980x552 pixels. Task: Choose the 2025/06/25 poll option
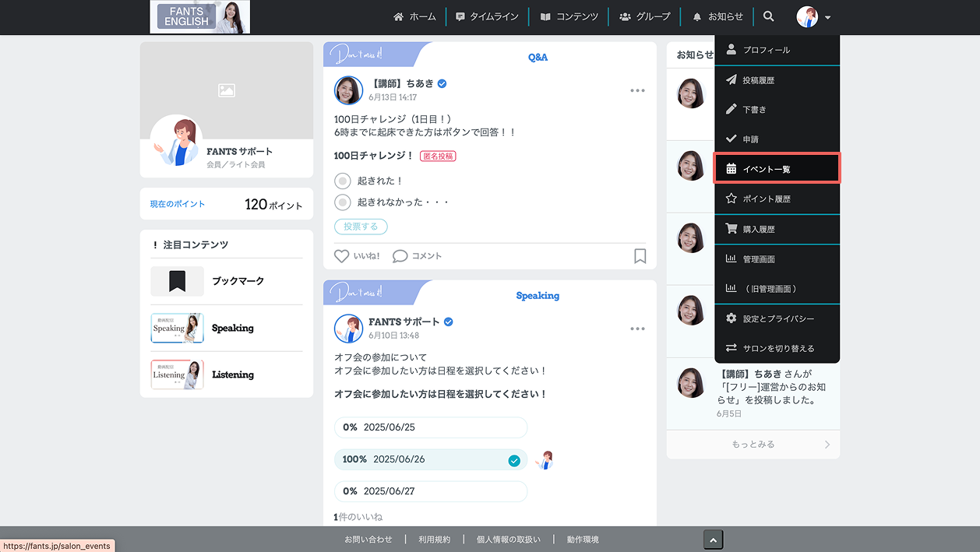tap(431, 427)
